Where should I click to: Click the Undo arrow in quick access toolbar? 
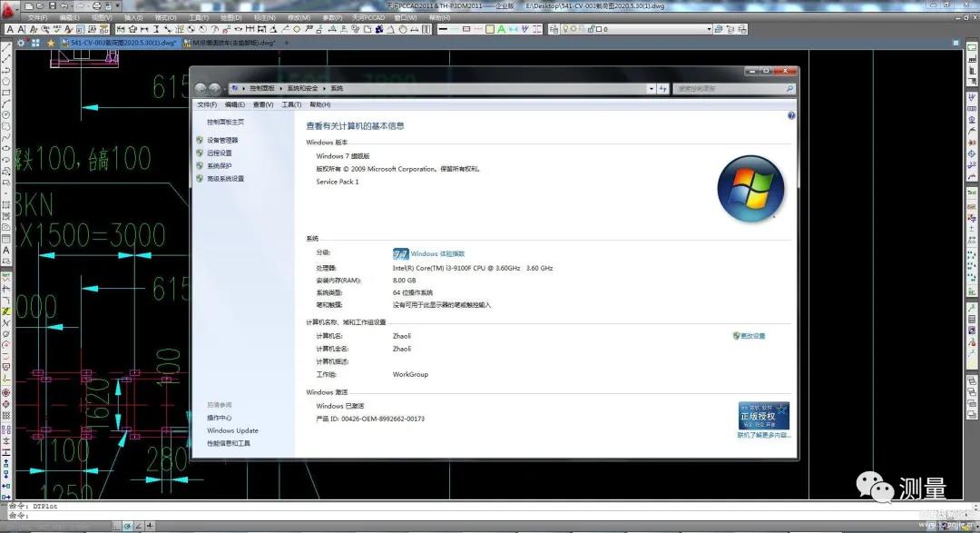pos(64,5)
